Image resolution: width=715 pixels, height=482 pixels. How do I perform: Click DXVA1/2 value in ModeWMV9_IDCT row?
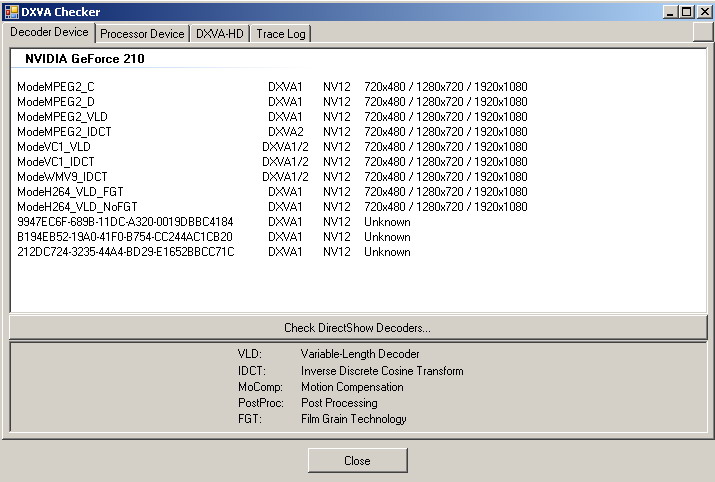(285, 177)
